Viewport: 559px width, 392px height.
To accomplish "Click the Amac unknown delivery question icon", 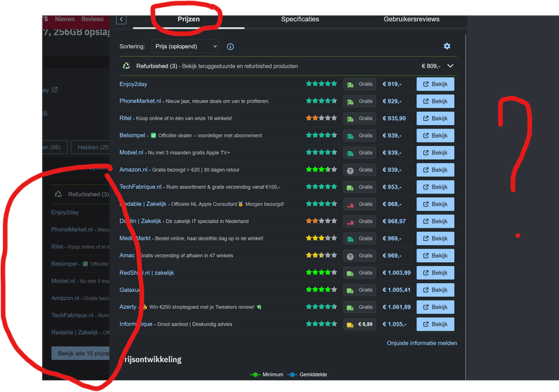I will coord(350,256).
